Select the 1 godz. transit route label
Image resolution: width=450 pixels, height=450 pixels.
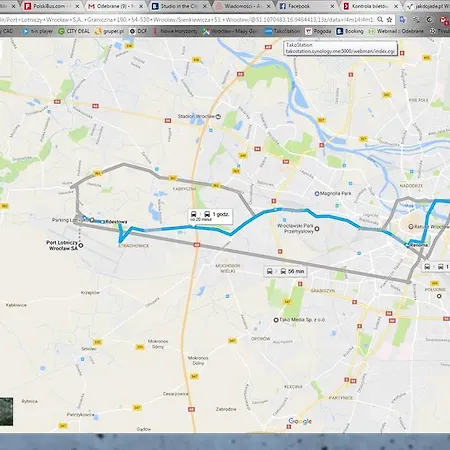click(x=210, y=216)
